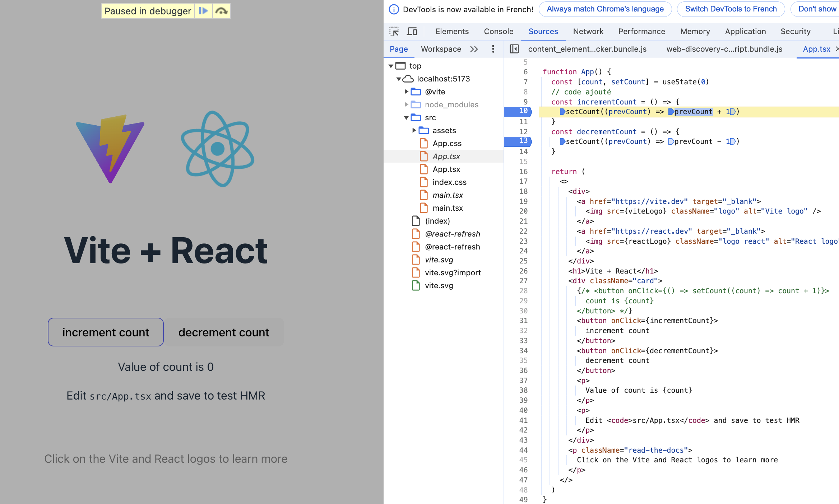Open index.css in file tree
The height and width of the screenshot is (504, 839).
pos(449,182)
